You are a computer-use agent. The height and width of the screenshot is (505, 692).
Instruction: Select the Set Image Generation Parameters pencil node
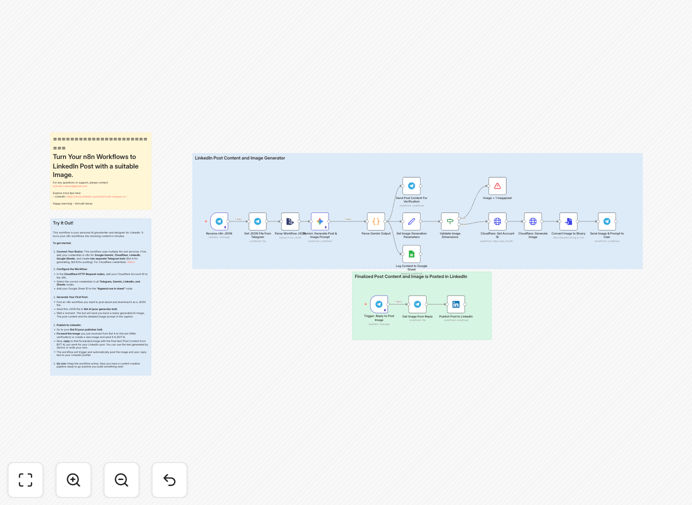[x=411, y=221]
